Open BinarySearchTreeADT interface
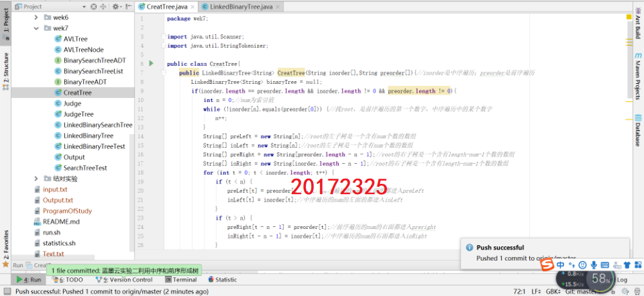644x296 pixels. coord(95,61)
